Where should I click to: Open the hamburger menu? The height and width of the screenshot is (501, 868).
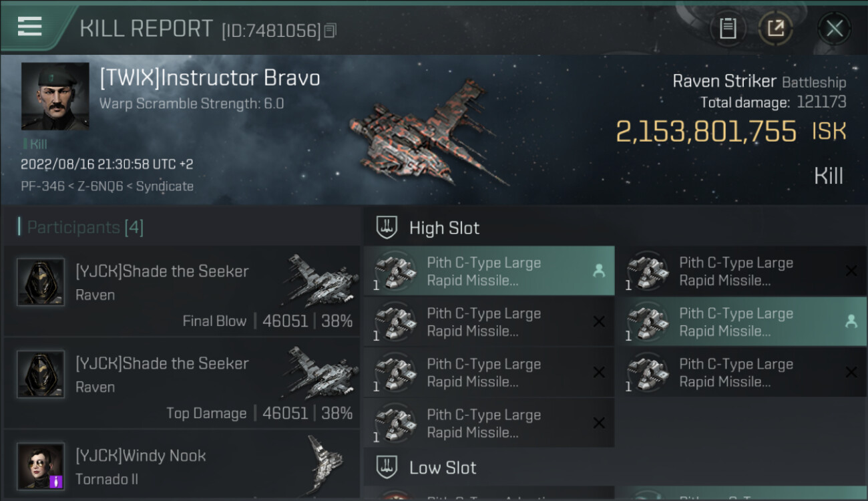tap(30, 27)
